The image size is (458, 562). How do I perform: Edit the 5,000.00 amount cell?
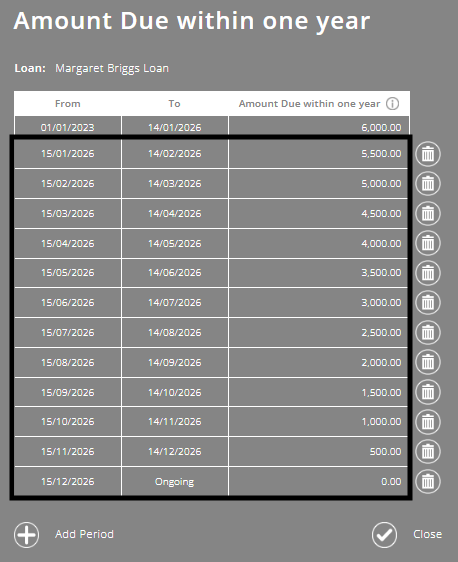pos(318,184)
